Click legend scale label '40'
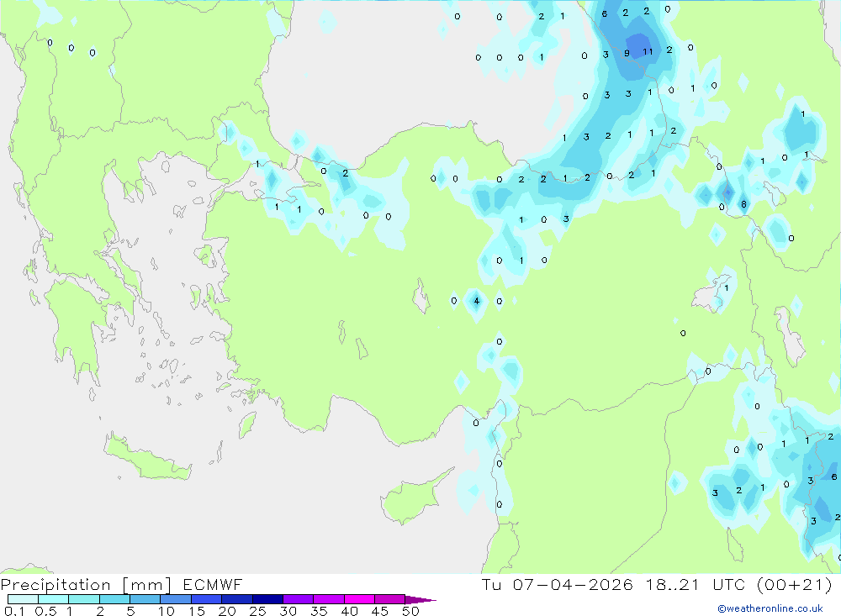The width and height of the screenshot is (841, 616). coord(349,611)
